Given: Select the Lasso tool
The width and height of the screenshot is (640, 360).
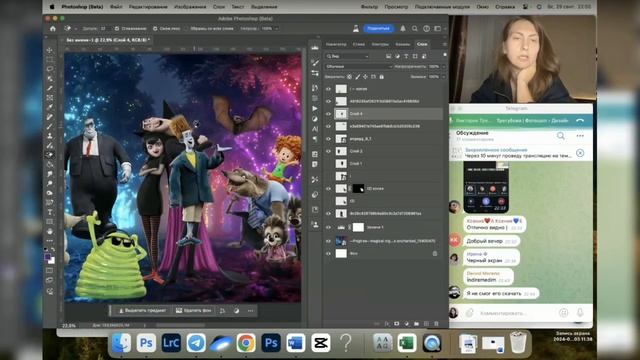Looking at the screenshot, I should click(50, 69).
